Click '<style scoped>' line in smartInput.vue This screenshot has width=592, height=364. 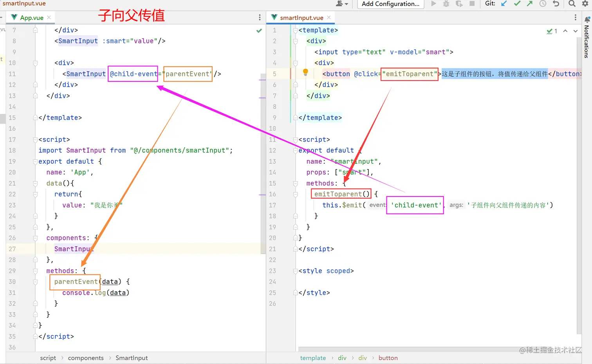coord(326,271)
